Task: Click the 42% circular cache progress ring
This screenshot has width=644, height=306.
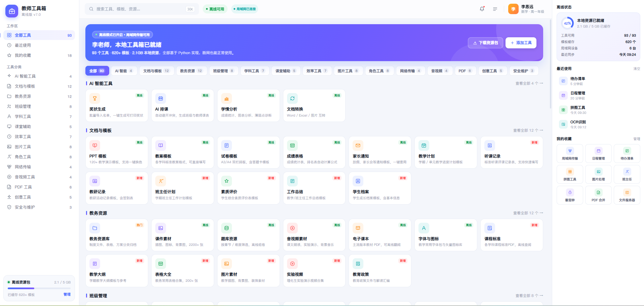Action: coord(567,23)
